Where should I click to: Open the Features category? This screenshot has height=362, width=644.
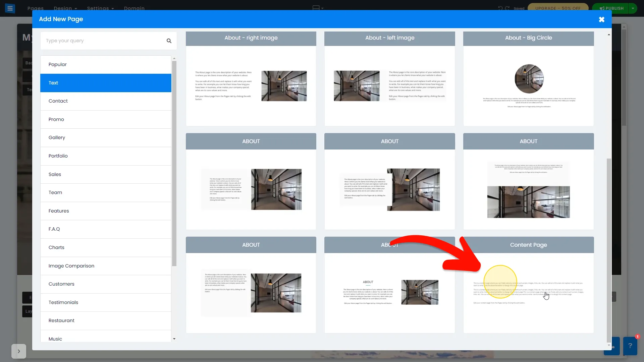click(106, 211)
